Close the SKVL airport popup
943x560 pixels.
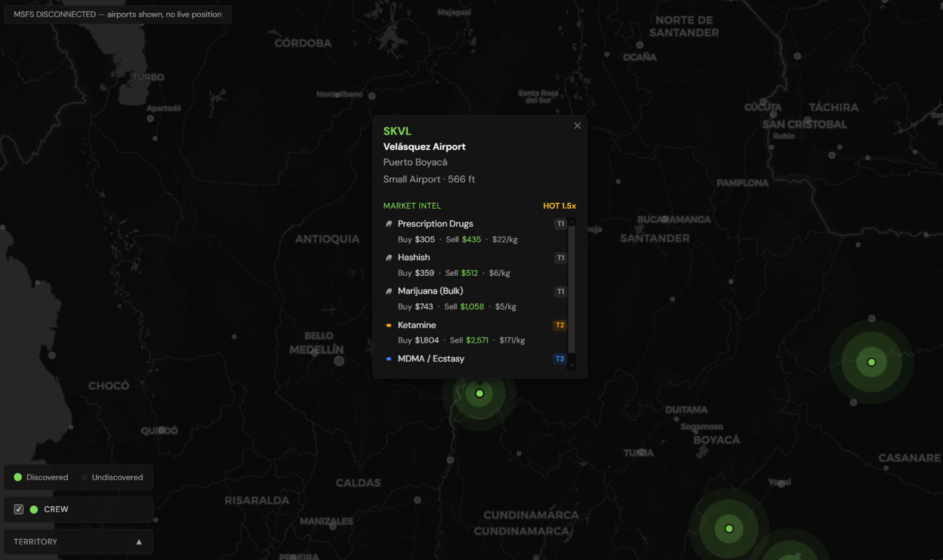tap(577, 126)
